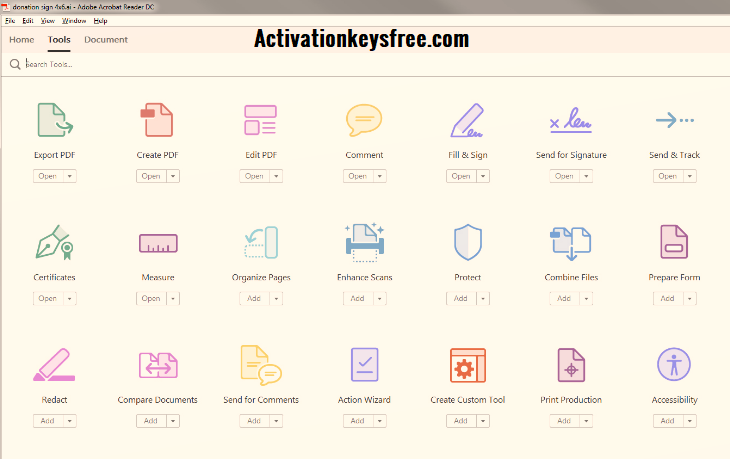Select the Export PDF tool icon
Viewport: 730px width, 459px height.
[x=55, y=120]
